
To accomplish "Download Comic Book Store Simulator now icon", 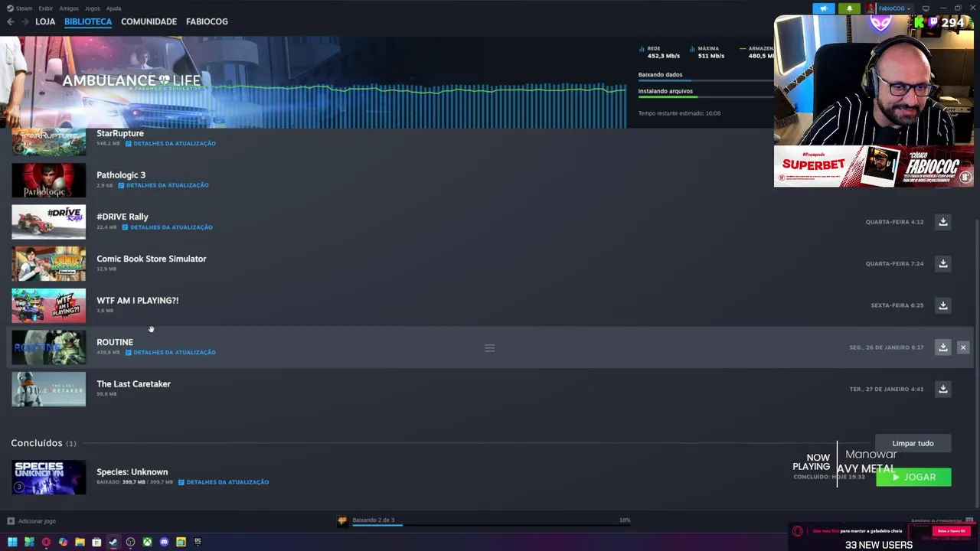I will (x=943, y=263).
